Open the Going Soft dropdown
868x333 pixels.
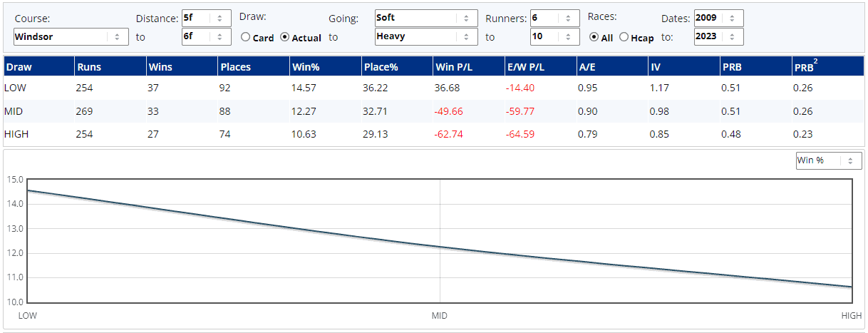click(x=425, y=18)
